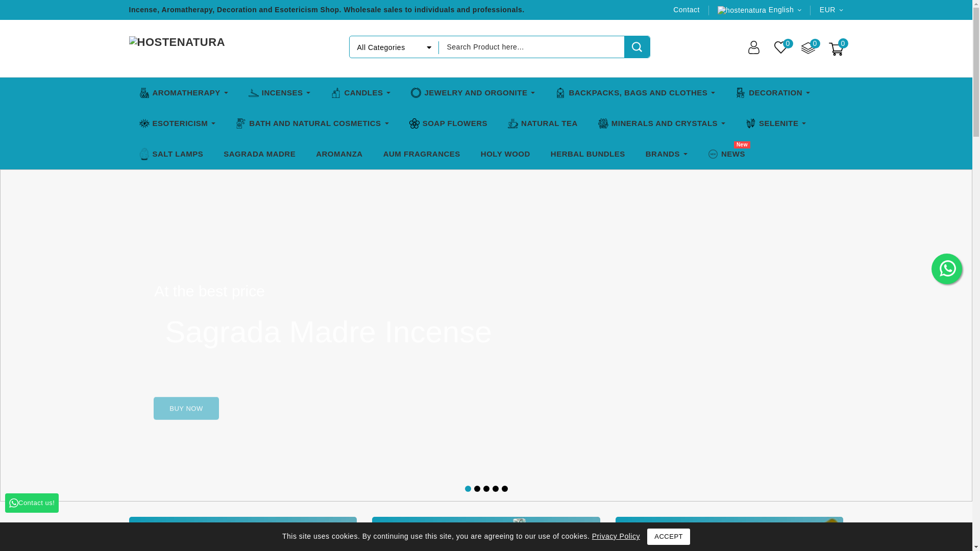Click the Aromatherapy diffuser icon
980x551 pixels.
(x=144, y=93)
